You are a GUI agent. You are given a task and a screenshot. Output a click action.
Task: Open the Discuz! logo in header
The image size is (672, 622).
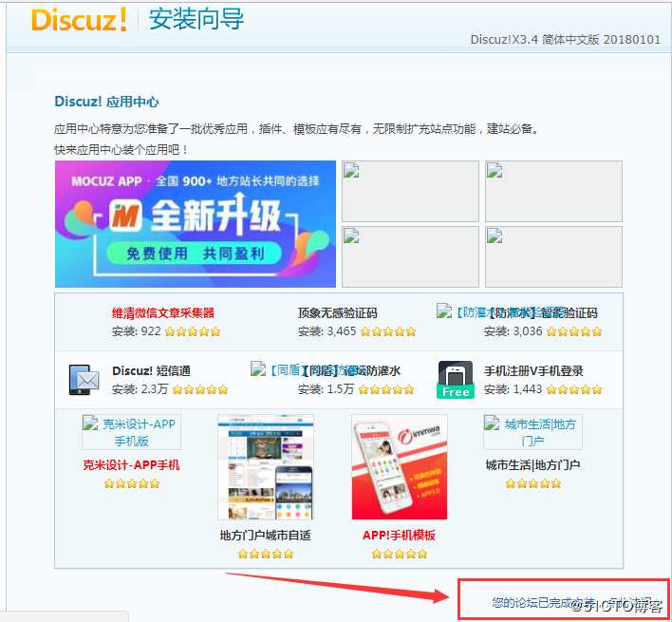click(80, 20)
